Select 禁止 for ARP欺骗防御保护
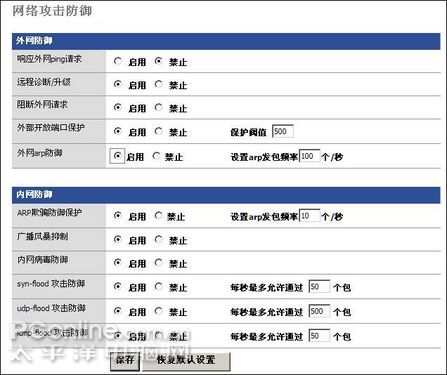 click(159, 216)
